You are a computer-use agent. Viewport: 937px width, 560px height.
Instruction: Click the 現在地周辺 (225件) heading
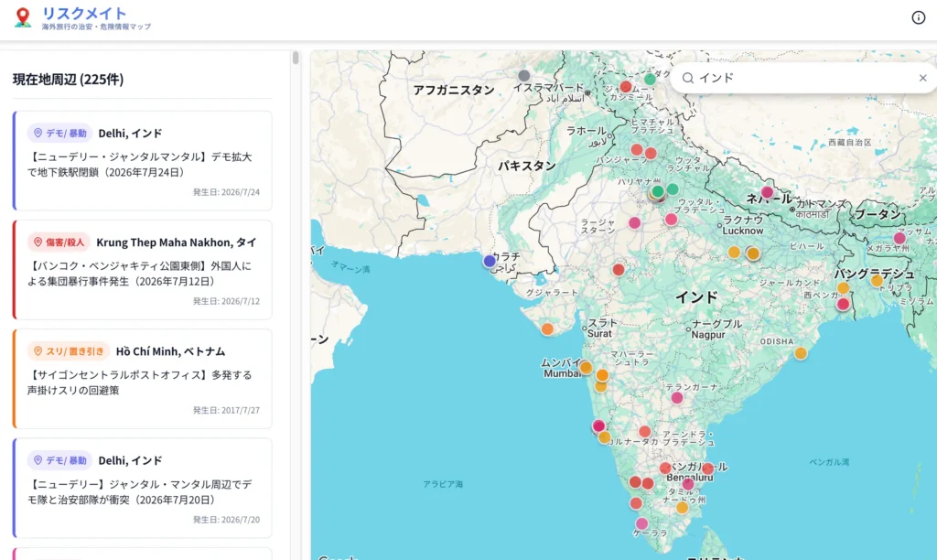click(x=68, y=80)
